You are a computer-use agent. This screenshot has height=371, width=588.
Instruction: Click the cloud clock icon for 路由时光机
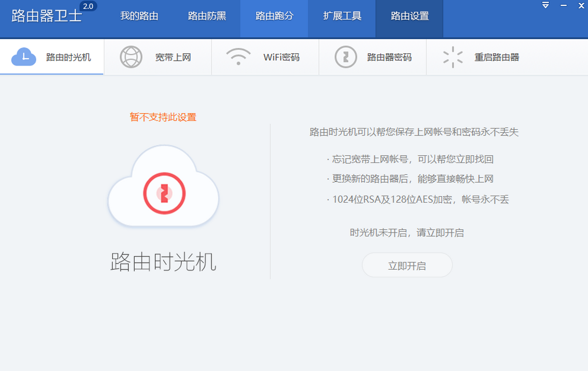click(24, 57)
